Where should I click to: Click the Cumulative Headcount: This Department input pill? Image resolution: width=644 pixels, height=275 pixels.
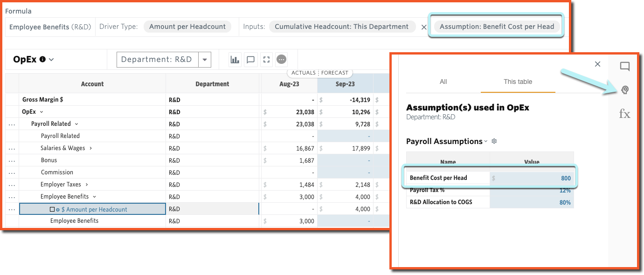342,27
